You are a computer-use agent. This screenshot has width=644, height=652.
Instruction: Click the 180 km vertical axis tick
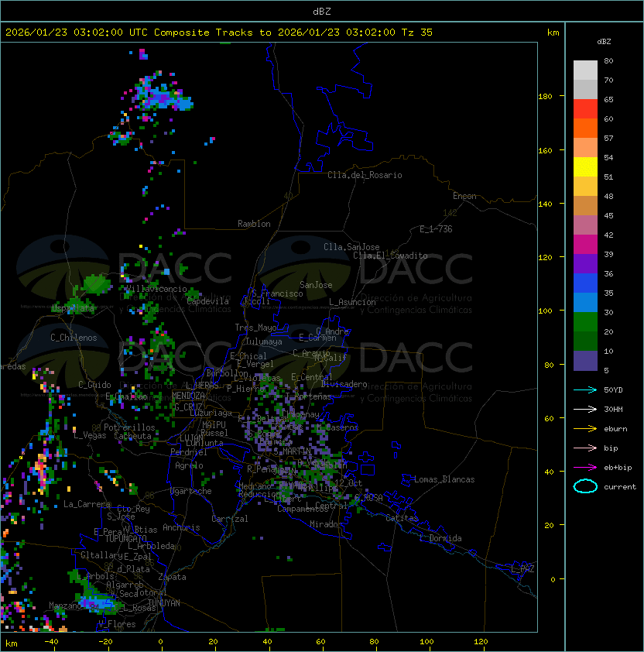546,97
